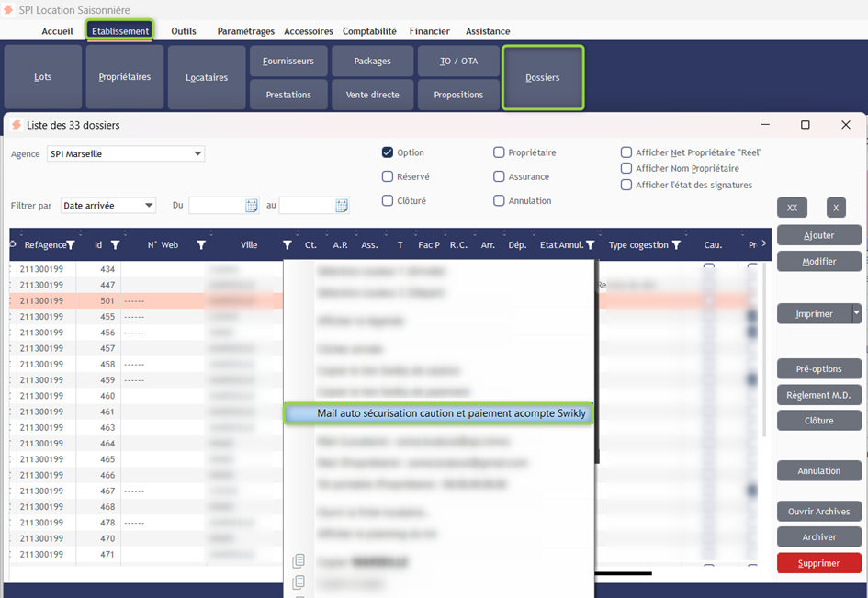This screenshot has height=598, width=868.
Task: Open calendar picker for au date
Action: tap(342, 206)
